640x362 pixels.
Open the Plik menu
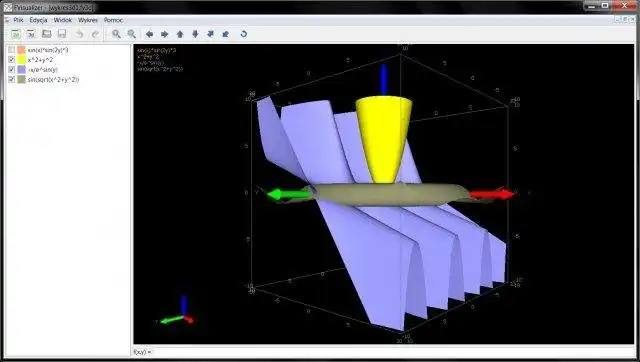coord(18,20)
